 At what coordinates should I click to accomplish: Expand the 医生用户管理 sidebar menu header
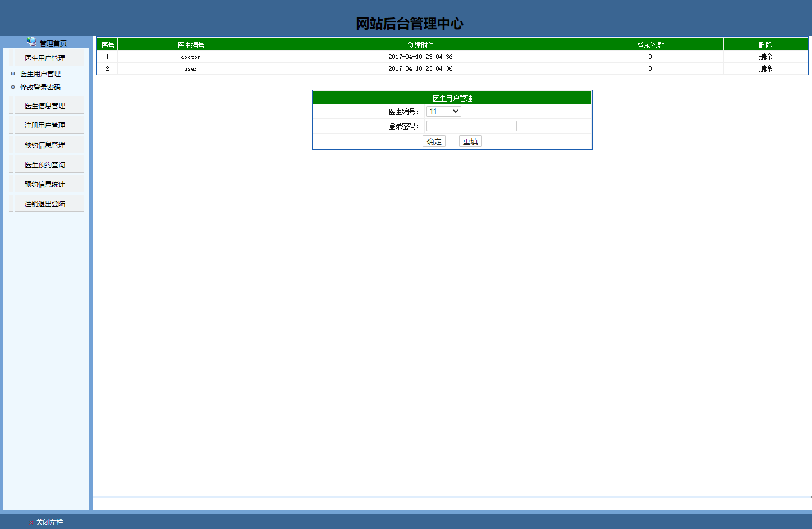click(x=45, y=58)
